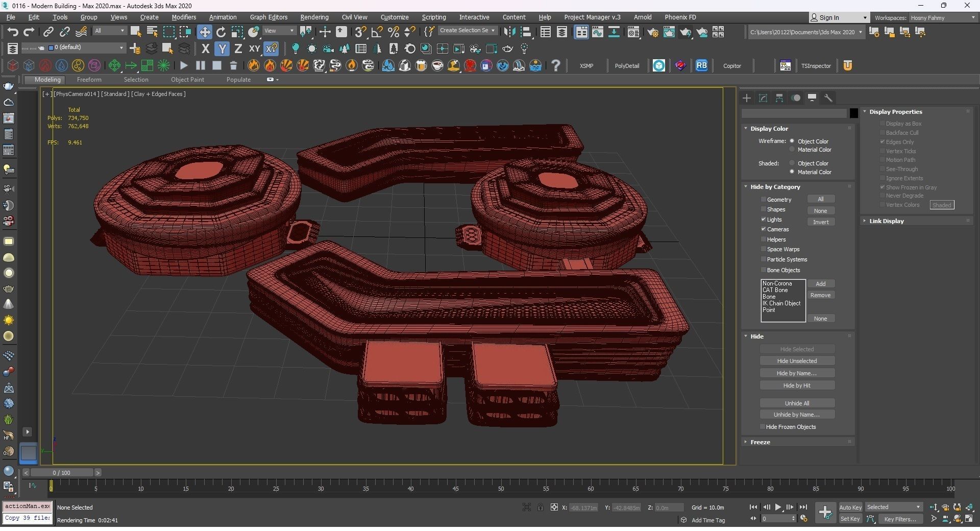The image size is (980, 531).
Task: Go to the end frame button
Action: (x=803, y=507)
